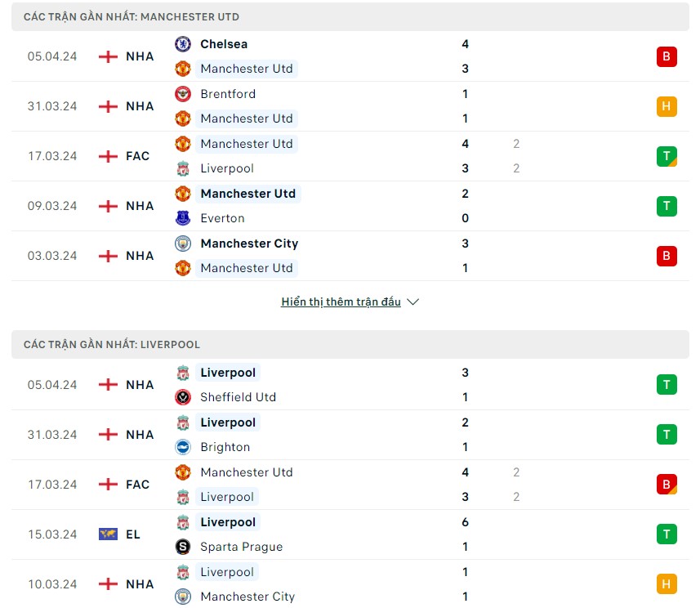Click the Brentford club crest icon
The image size is (700, 608).
183,94
